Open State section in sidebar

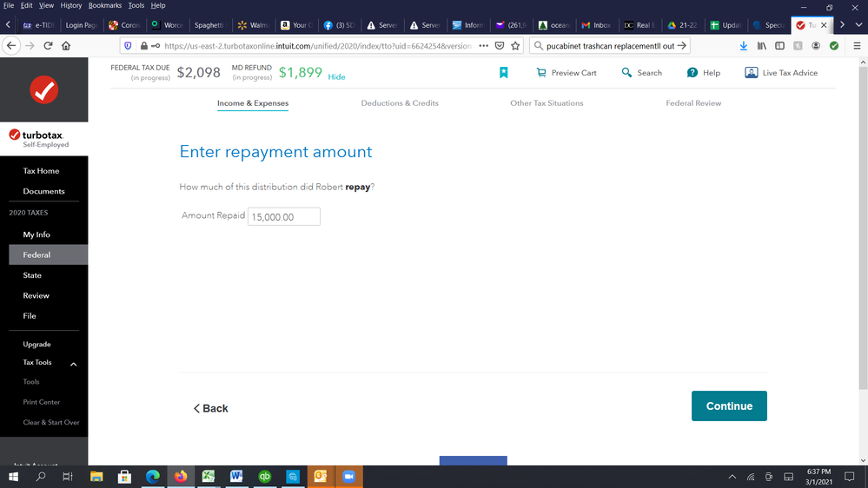click(32, 275)
